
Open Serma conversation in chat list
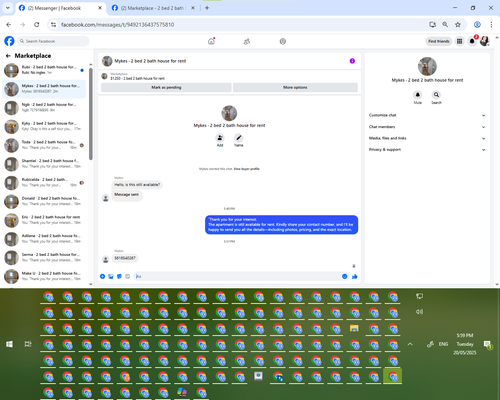(44, 257)
